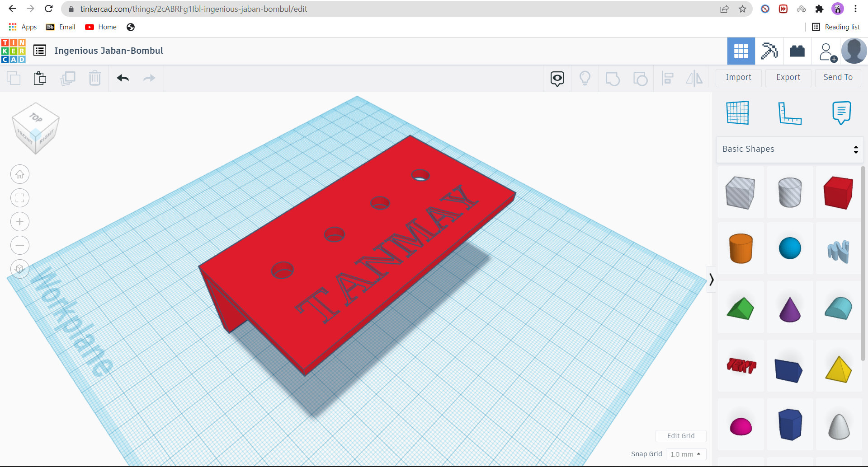This screenshot has height=467, width=868.
Task: Open the browser Extensions puzzle icon
Action: click(x=819, y=9)
